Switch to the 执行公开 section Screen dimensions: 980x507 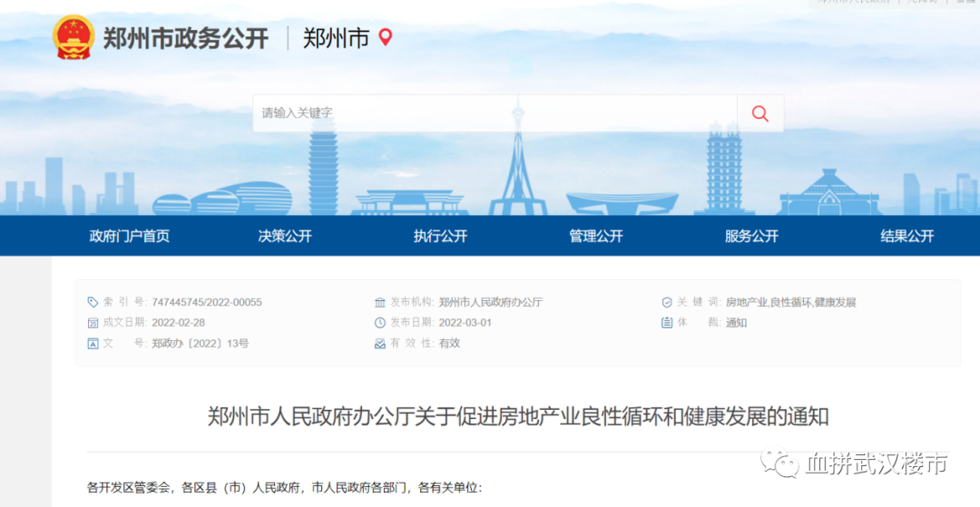[x=440, y=236]
